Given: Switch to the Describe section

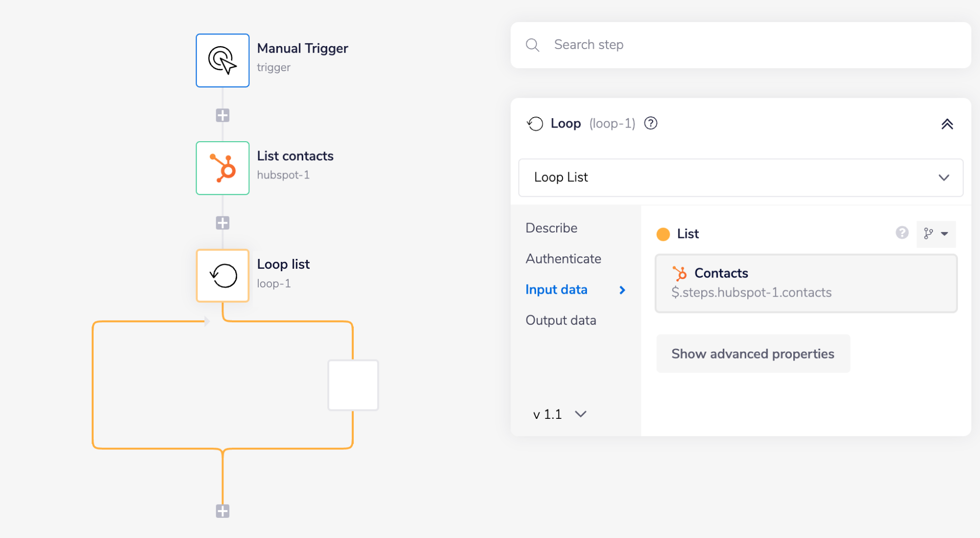Looking at the screenshot, I should click(551, 228).
